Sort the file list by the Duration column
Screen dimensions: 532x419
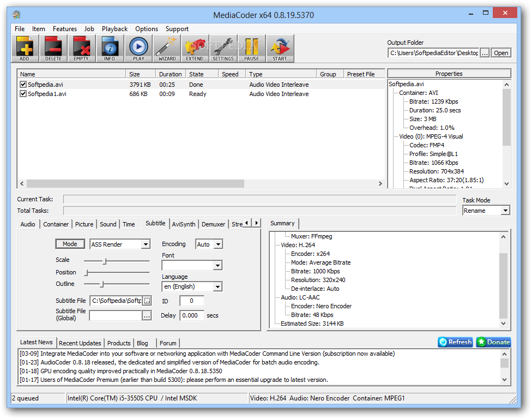pos(171,74)
